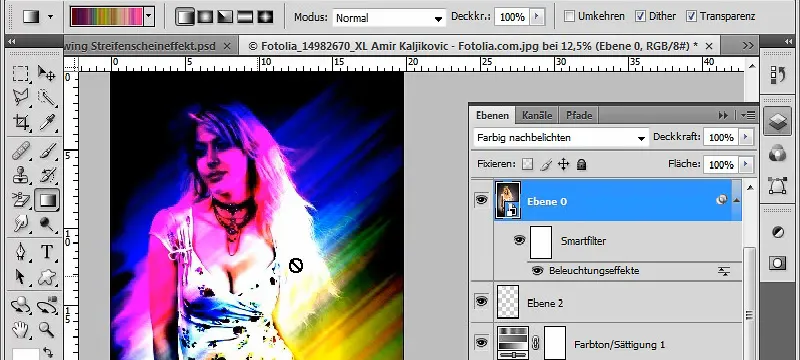
Task: Toggle visibility of Beleuchtungseffekte filter
Action: click(537, 270)
